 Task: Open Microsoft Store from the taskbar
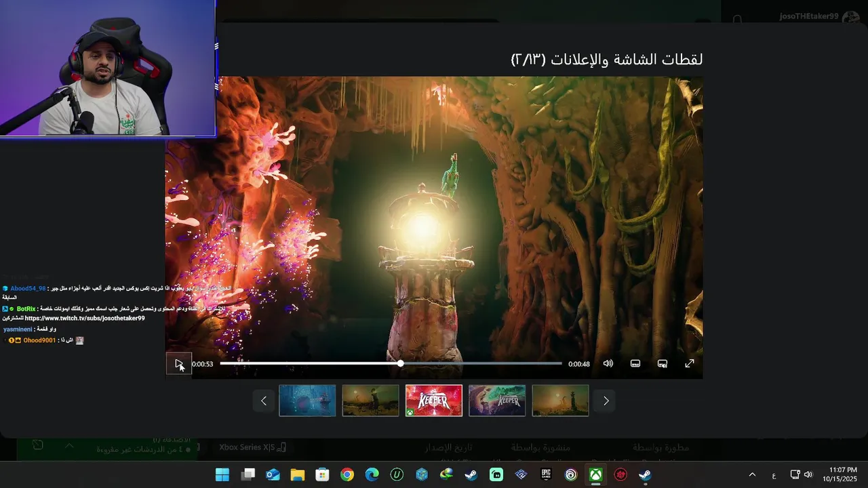click(x=322, y=475)
